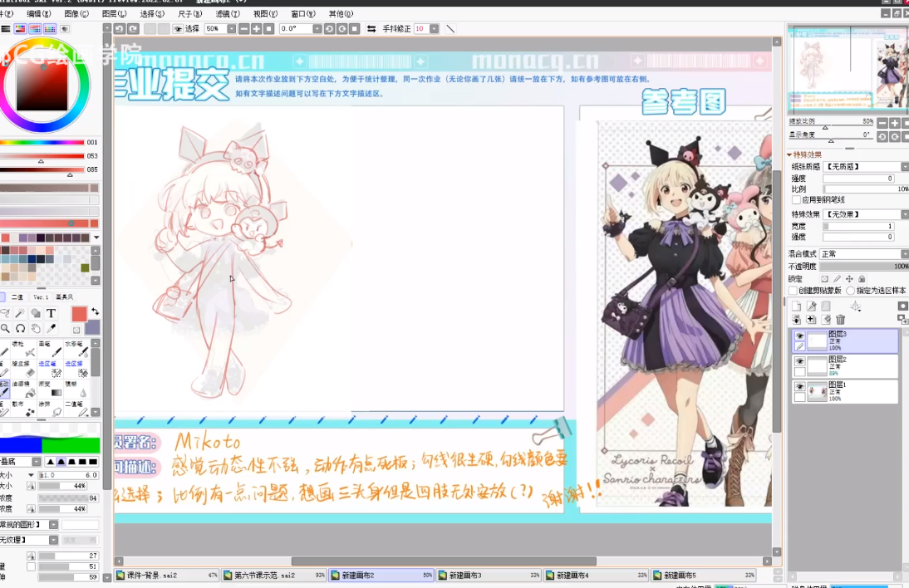Swap foreground and background colors
The height and width of the screenshot is (588, 909).
(x=95, y=311)
